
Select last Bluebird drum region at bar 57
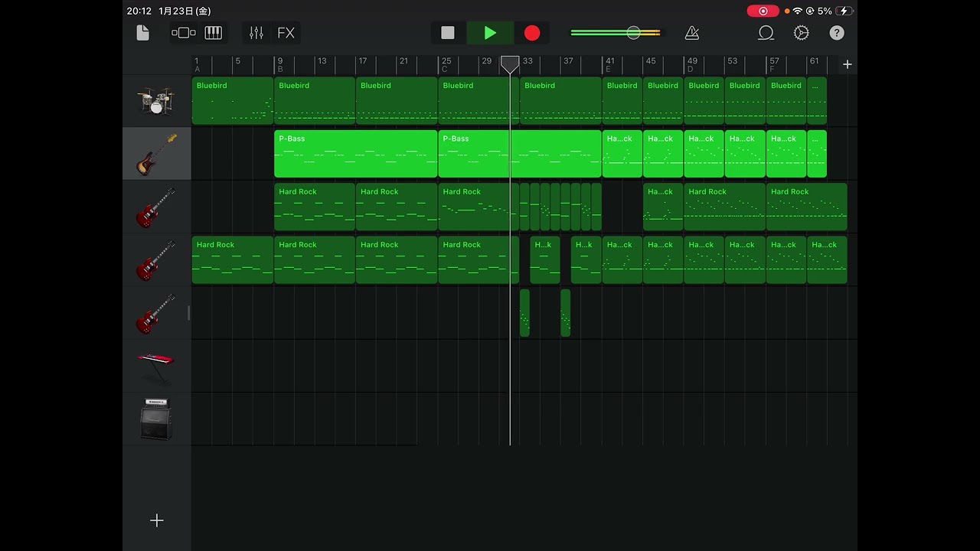(x=786, y=101)
